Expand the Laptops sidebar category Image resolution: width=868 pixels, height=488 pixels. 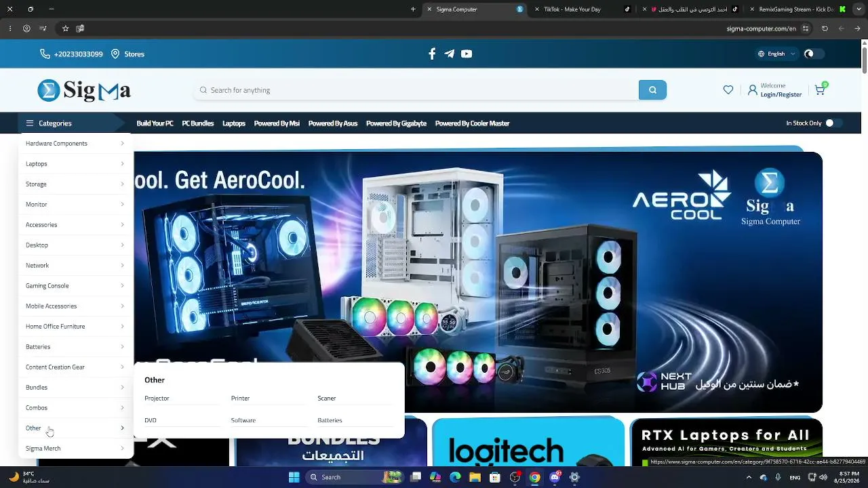[75, 164]
